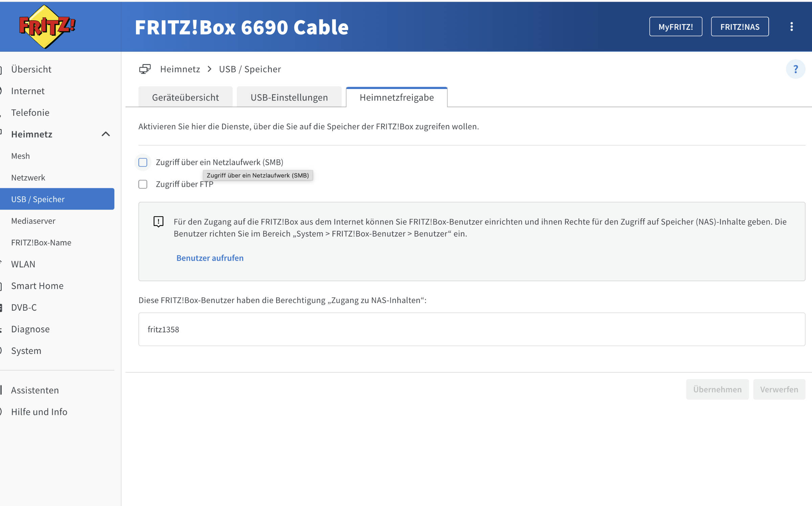Open the blue help question mark
The width and height of the screenshot is (812, 506).
[x=796, y=69]
